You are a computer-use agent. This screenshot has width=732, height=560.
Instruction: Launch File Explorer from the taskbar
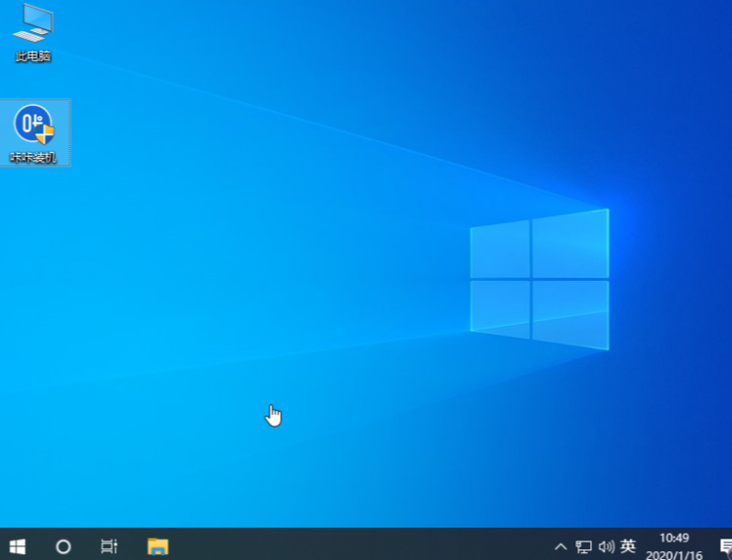click(158, 546)
